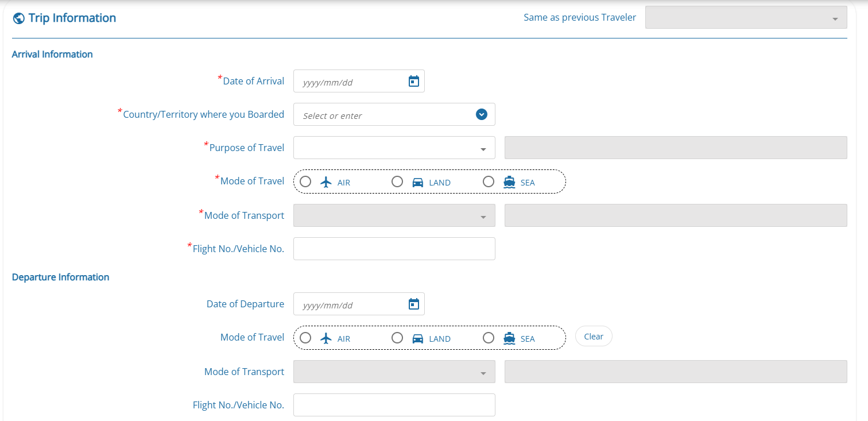Select the SEA radio button for departure
This screenshot has height=421, width=868.
pyautogui.click(x=489, y=338)
